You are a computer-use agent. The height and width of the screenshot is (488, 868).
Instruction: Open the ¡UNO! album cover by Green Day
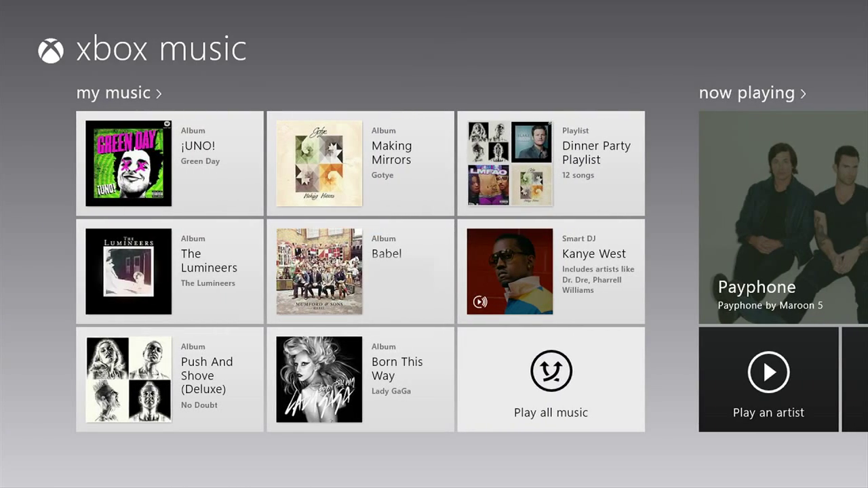tap(128, 163)
